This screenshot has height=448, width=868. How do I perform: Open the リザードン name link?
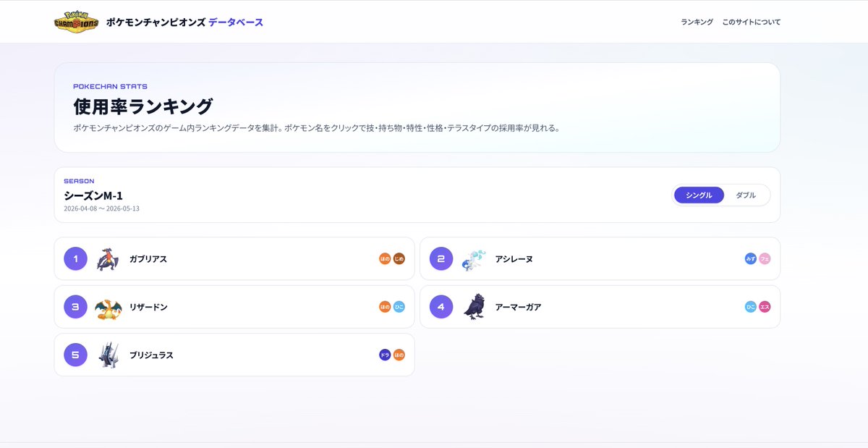point(148,308)
